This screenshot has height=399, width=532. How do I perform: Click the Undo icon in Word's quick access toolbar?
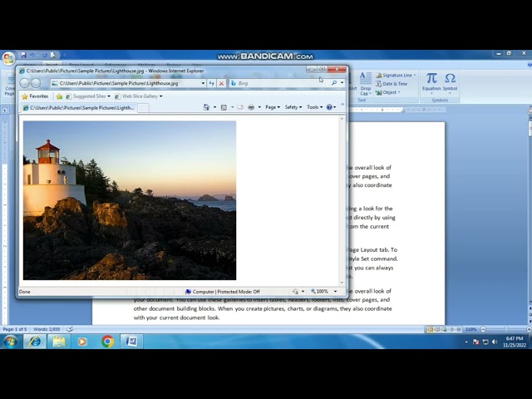click(x=32, y=55)
